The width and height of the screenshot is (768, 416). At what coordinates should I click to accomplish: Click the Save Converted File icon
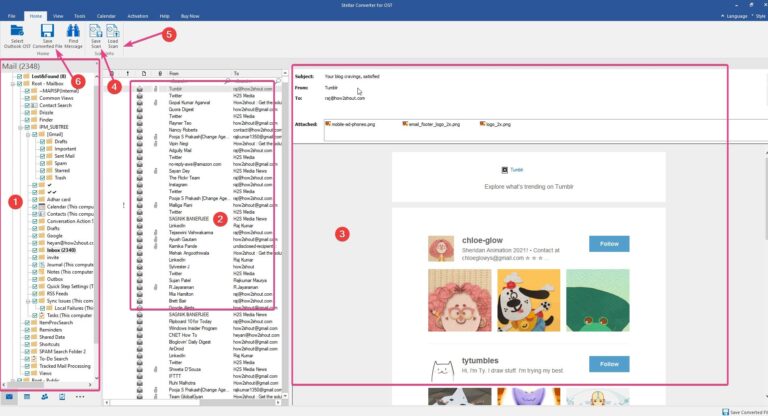[x=47, y=31]
